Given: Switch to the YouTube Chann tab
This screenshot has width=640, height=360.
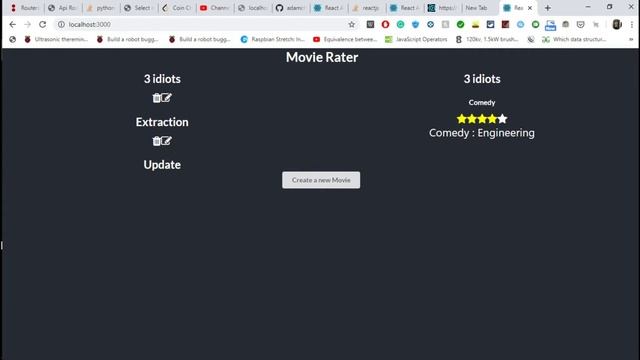Looking at the screenshot, I should pyautogui.click(x=214, y=8).
